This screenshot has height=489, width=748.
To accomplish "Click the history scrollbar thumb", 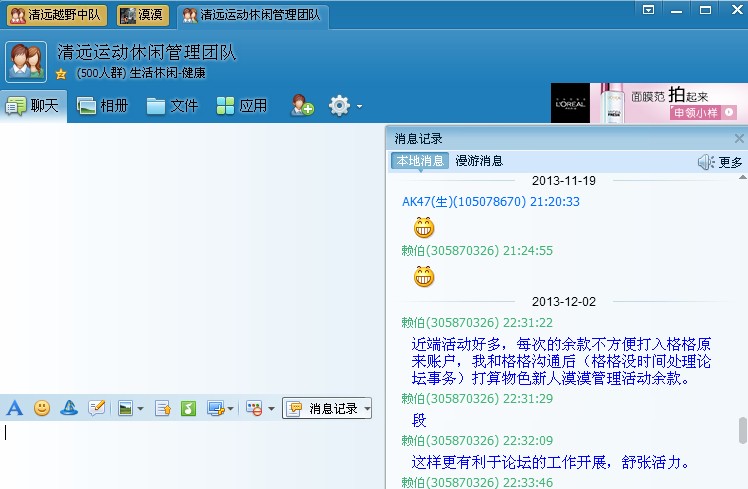I will [x=743, y=430].
